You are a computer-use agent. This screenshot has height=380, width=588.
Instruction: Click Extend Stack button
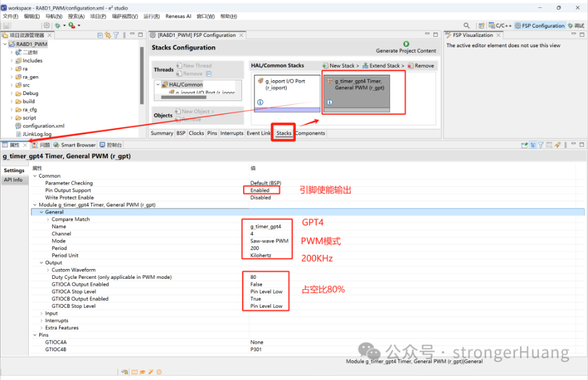click(383, 66)
